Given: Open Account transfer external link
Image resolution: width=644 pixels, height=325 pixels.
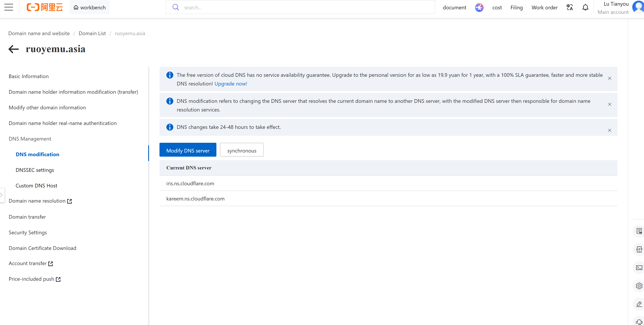Looking at the screenshot, I should coord(31,263).
